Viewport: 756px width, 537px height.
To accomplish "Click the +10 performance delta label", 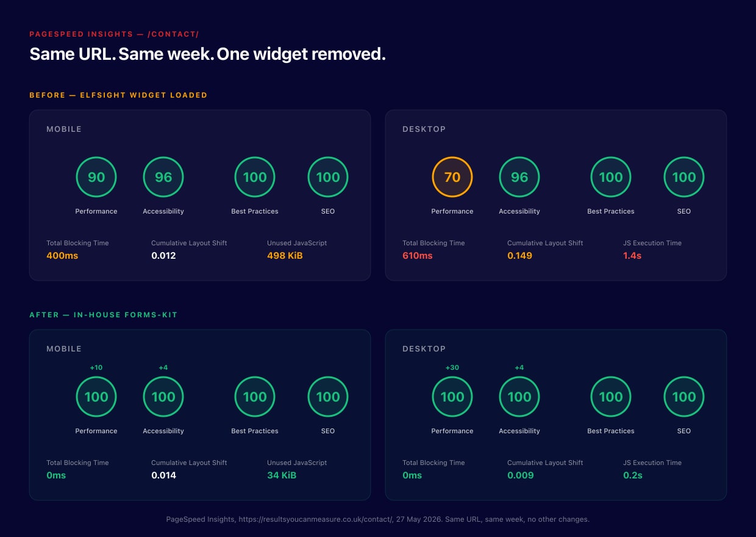I will [x=96, y=368].
